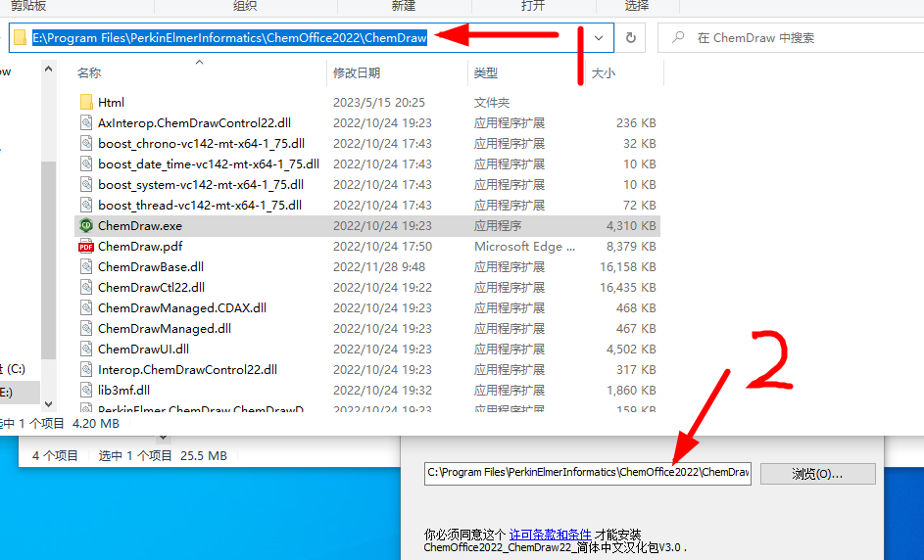Select the file name ChemDrawBase.dll
This screenshot has width=924, height=560.
151,266
